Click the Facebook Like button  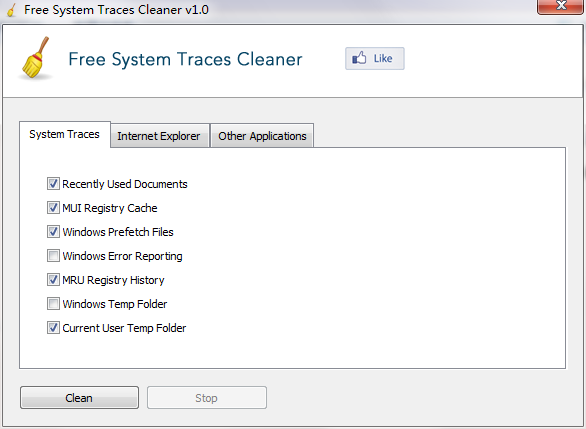374,58
